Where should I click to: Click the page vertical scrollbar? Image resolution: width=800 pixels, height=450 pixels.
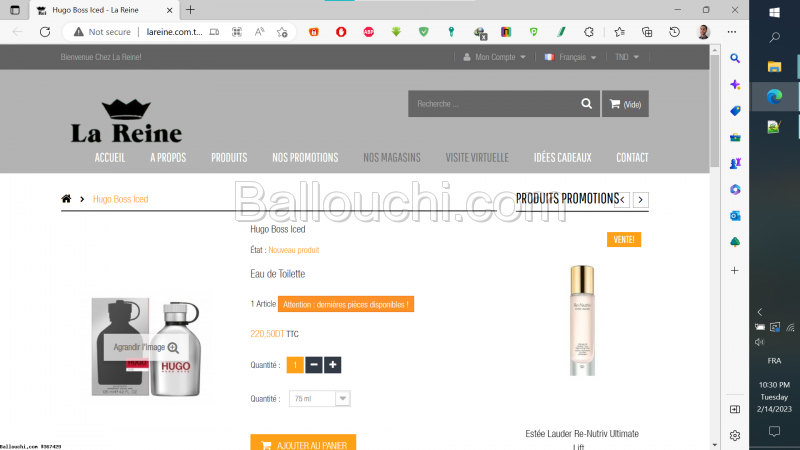pyautogui.click(x=714, y=110)
